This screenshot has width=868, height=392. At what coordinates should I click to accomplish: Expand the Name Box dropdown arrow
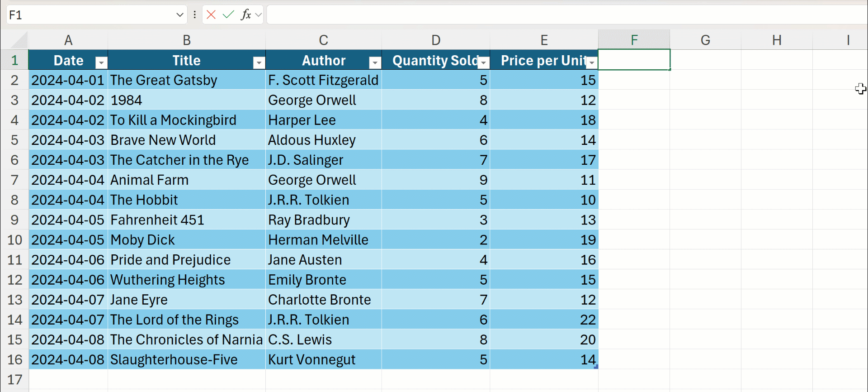(x=179, y=15)
